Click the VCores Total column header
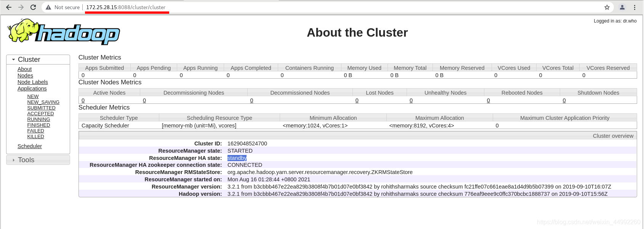The image size is (644, 229). click(558, 68)
